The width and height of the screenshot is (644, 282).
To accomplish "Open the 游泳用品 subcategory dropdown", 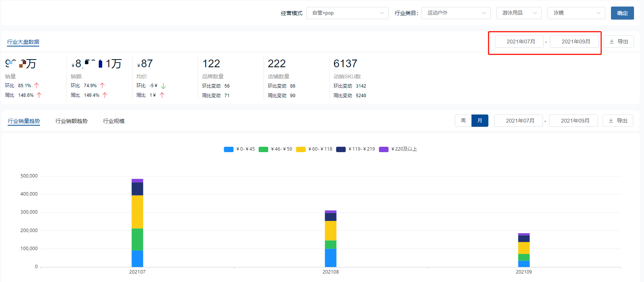I will 519,13.
